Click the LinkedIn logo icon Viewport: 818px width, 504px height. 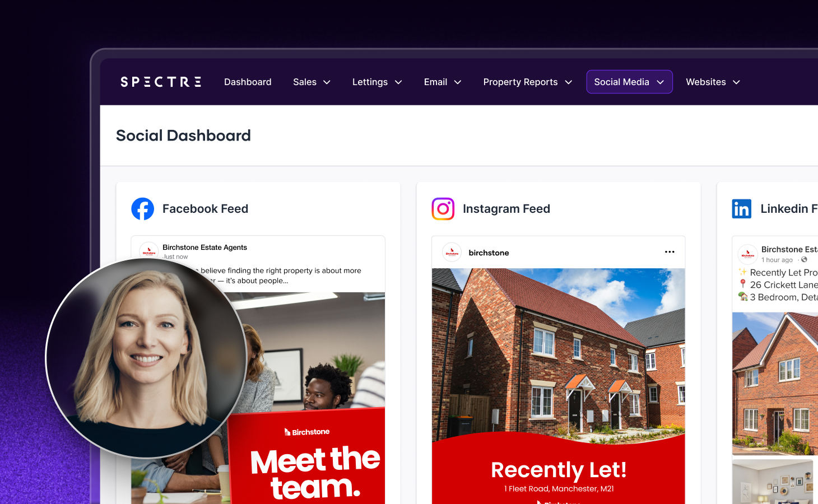742,209
